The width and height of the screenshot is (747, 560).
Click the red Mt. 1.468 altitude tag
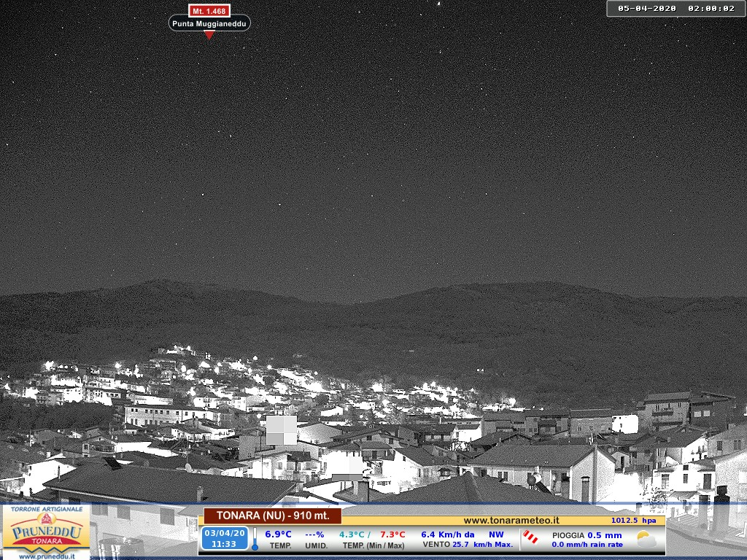[209, 11]
